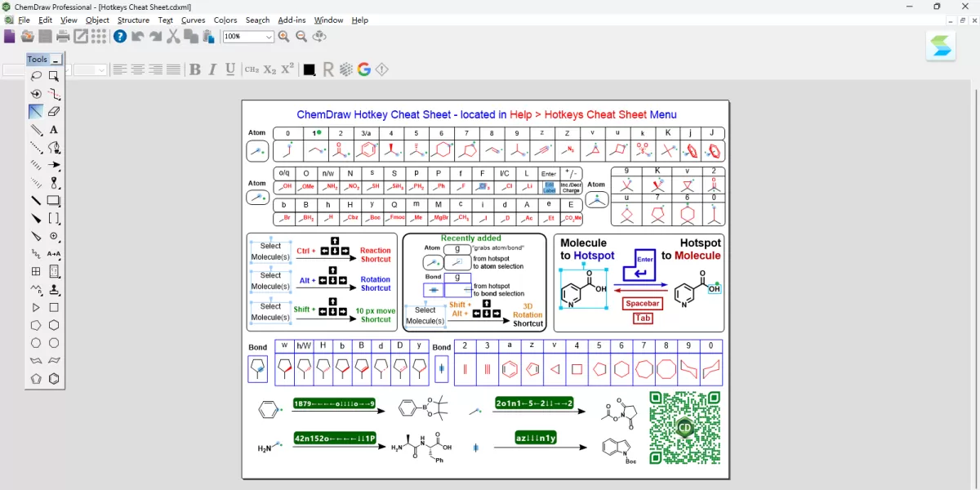Select the Cyclopropane ring tool
The image size is (980, 490).
click(36, 308)
